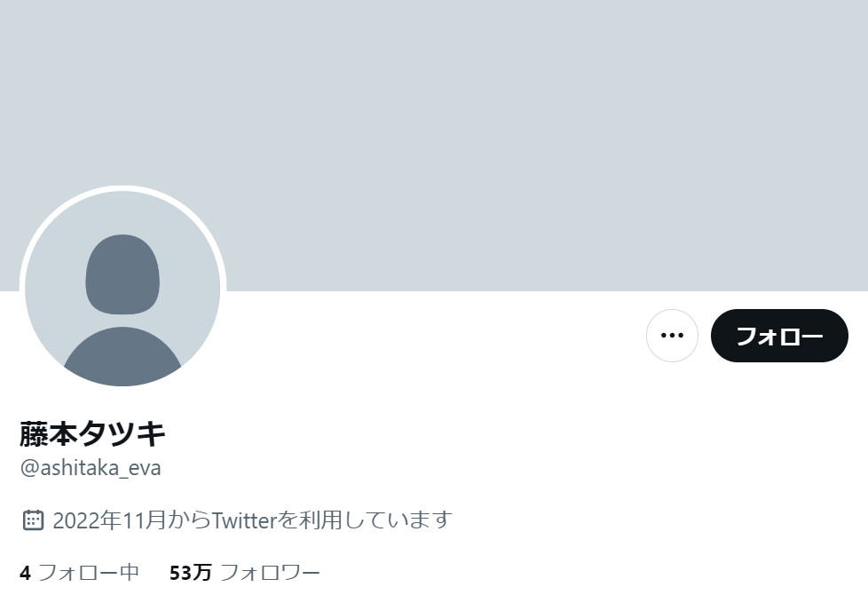
Task: Open the default profile avatar picture
Action: pos(122,289)
